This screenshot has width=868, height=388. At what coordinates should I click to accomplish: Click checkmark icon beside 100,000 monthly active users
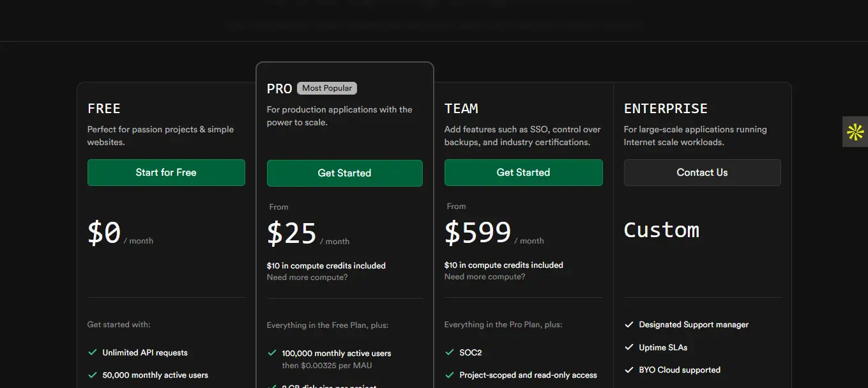point(271,353)
